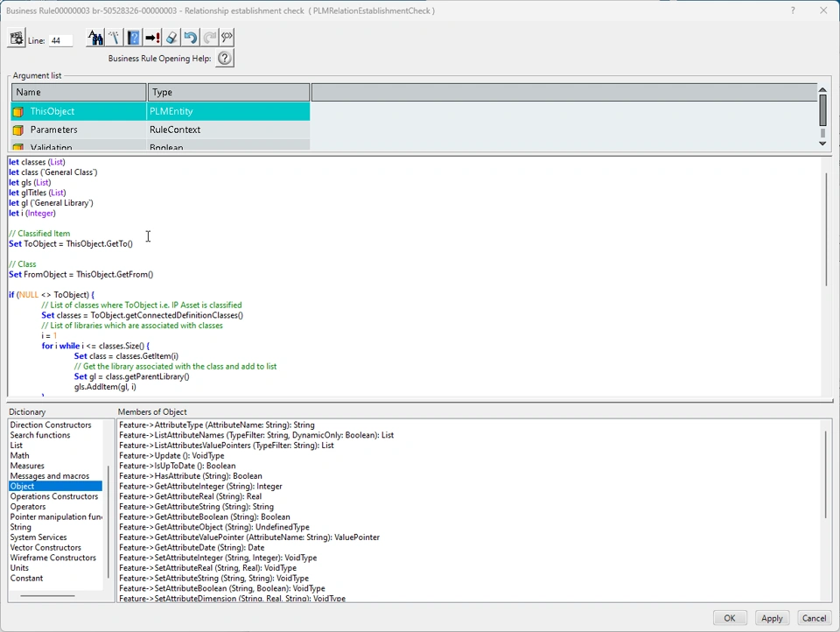Click the RuleContext type cell

[228, 130]
